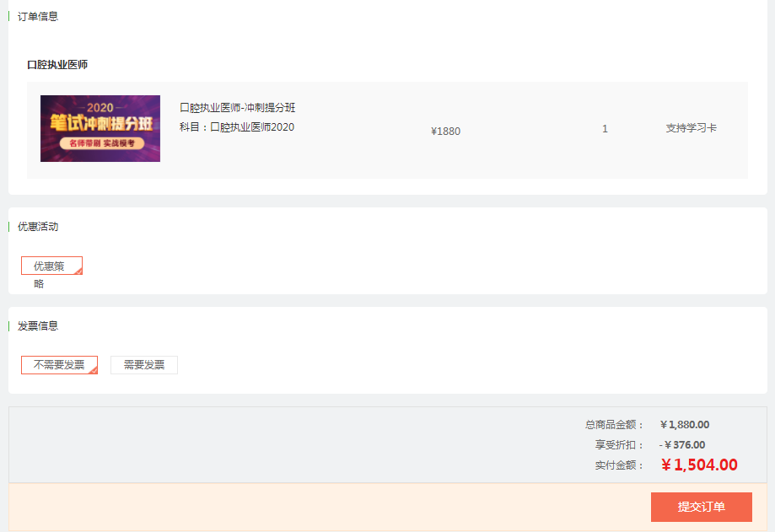Select the 不需要发票 invoice option
This screenshot has width=775, height=532.
point(59,365)
